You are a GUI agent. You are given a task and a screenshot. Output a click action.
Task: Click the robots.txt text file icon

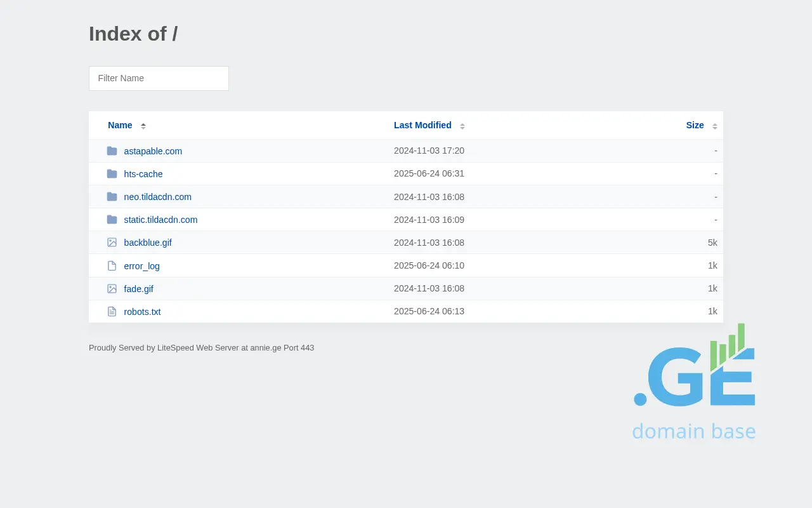(x=112, y=312)
